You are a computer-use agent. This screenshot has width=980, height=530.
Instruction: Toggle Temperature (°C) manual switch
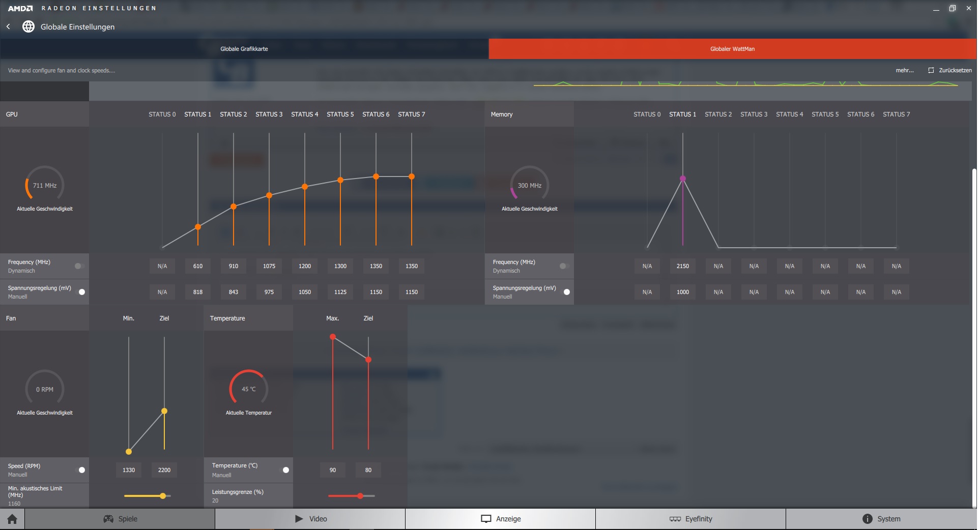click(284, 470)
